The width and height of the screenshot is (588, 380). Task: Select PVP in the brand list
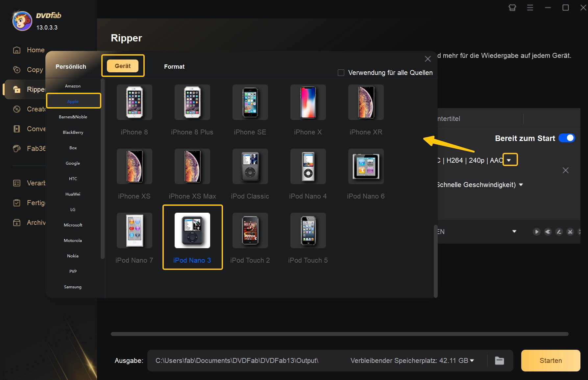pyautogui.click(x=73, y=271)
